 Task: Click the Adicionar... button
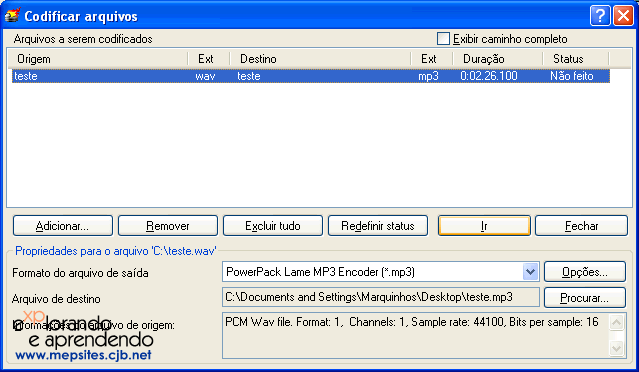coord(63,226)
